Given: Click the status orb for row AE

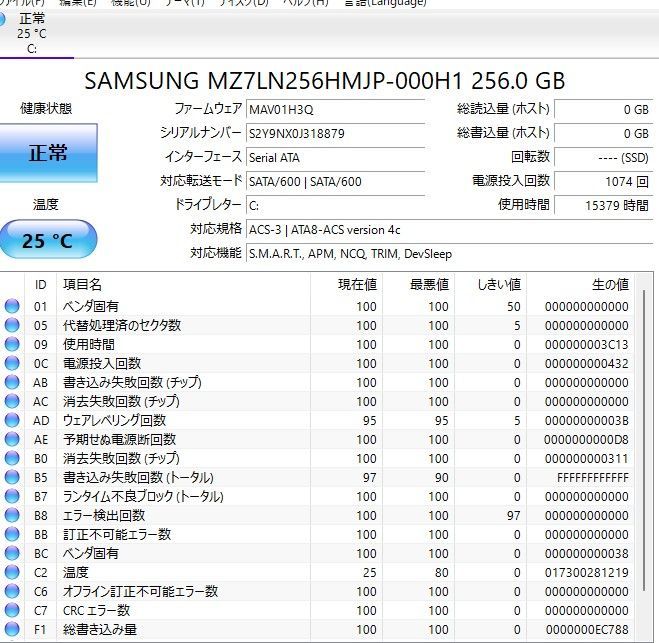Looking at the screenshot, I should pyautogui.click(x=12, y=439).
